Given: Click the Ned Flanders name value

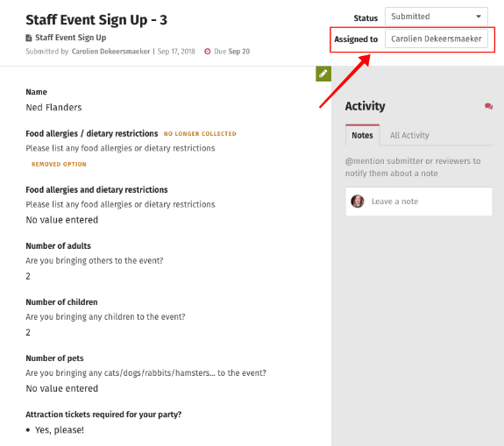Looking at the screenshot, I should [53, 107].
